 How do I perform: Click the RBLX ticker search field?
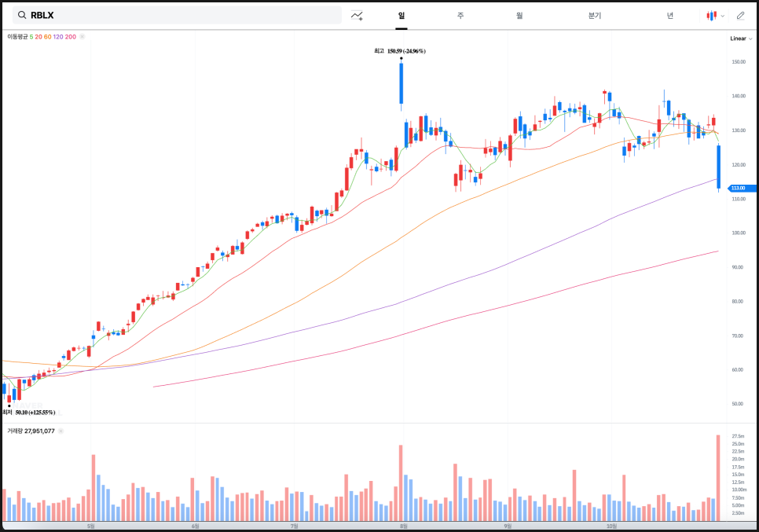pyautogui.click(x=181, y=15)
